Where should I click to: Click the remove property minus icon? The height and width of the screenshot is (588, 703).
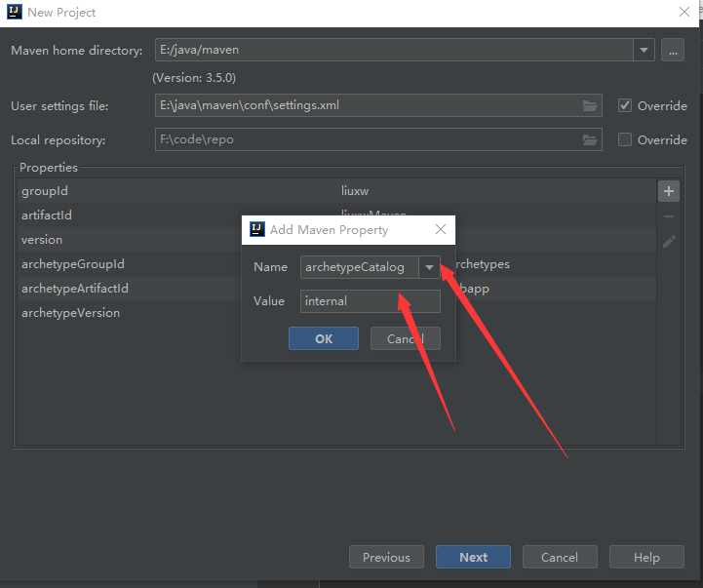point(669,216)
